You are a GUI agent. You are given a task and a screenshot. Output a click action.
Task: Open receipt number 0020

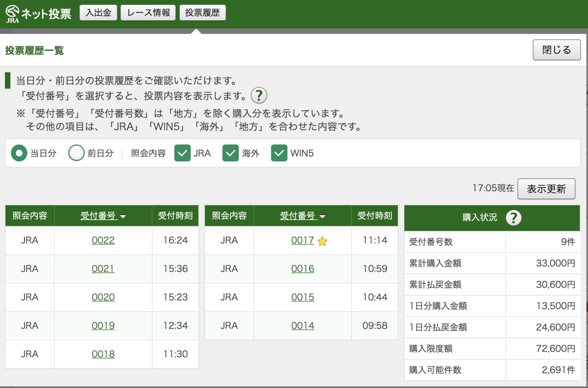click(103, 297)
